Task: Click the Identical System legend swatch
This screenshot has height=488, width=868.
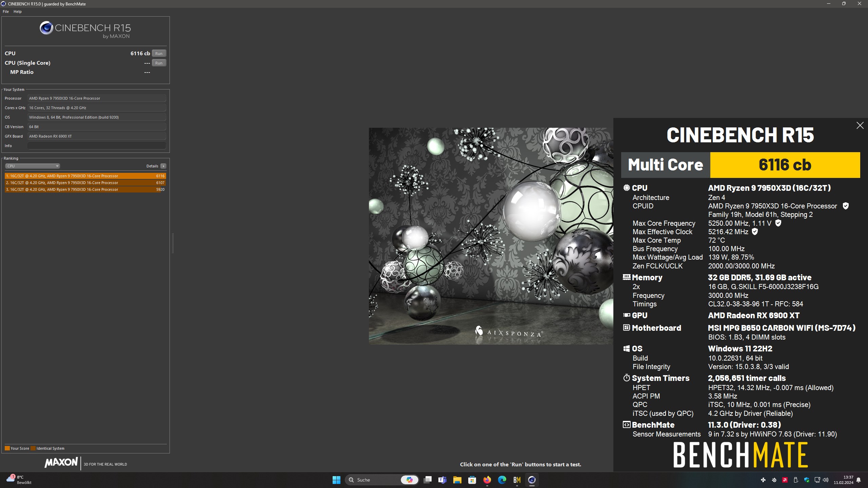Action: coord(33,448)
